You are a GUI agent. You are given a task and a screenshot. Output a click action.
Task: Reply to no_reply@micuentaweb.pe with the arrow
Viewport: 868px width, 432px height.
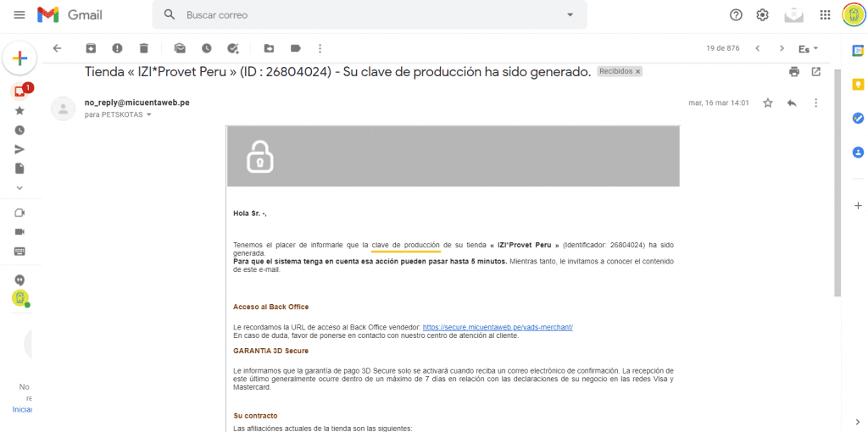pyautogui.click(x=792, y=102)
